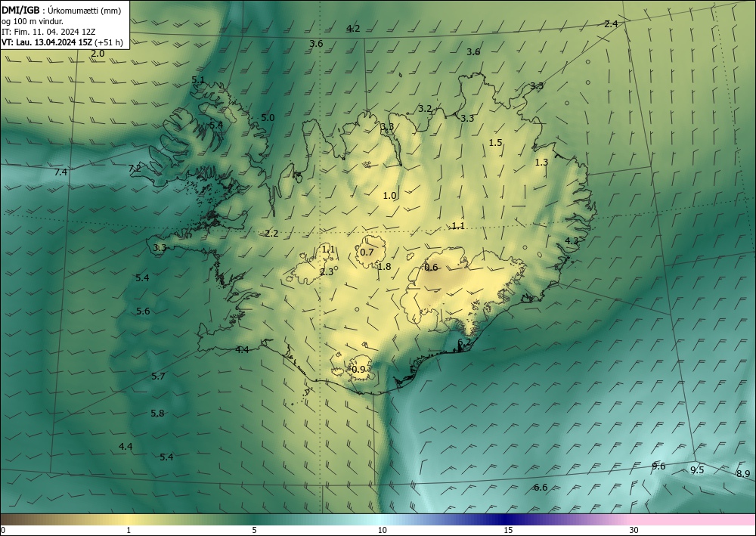Click the "og 100 m vindur." subtitle line
Screen dimensions: 756x536
pyautogui.click(x=33, y=21)
